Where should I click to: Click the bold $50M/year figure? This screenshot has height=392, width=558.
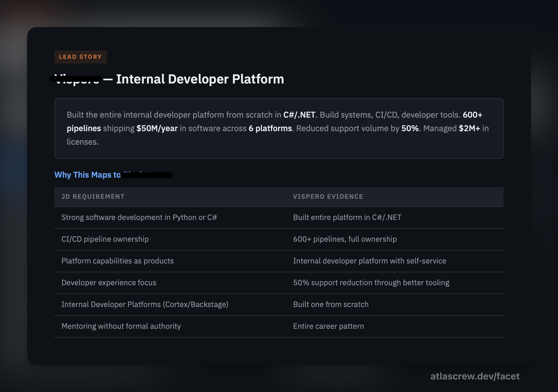(x=157, y=128)
